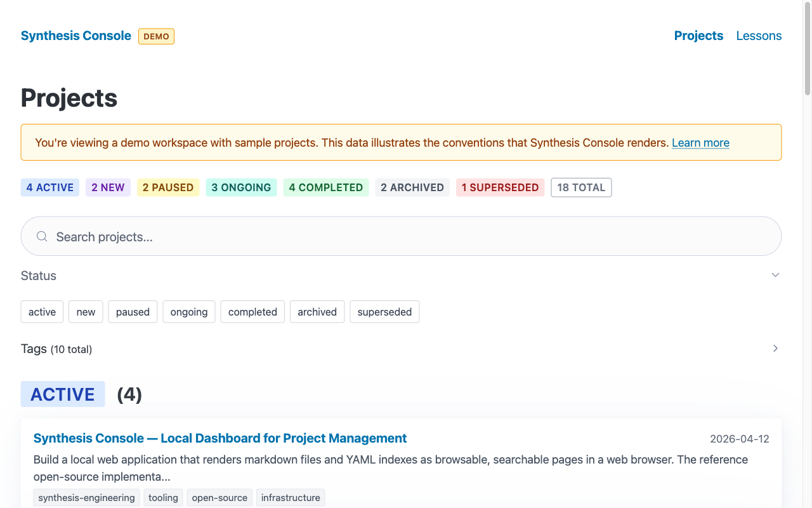Click the 18 TOTAL counter badge
The height and width of the screenshot is (508, 812).
coord(581,187)
